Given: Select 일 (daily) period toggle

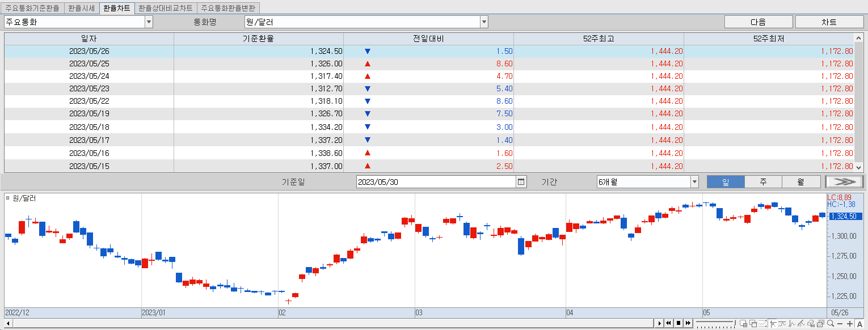Looking at the screenshot, I should click(725, 181).
